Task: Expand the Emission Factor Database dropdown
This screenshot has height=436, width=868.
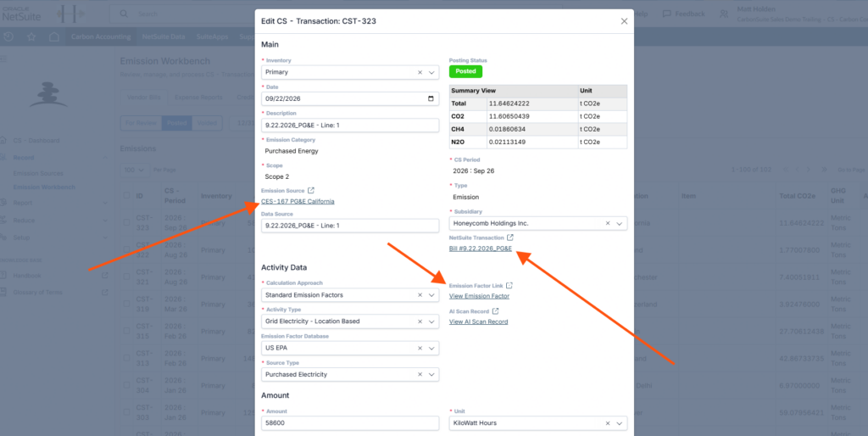Action: point(431,348)
